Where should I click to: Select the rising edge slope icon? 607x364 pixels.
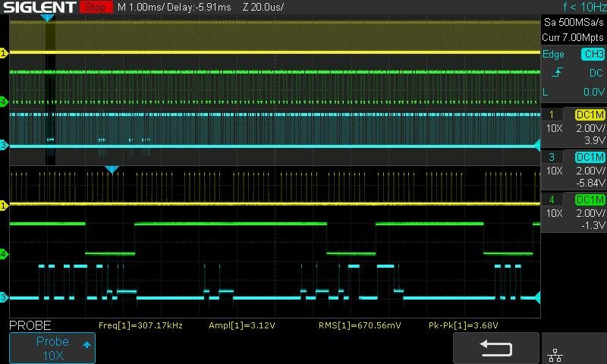(558, 73)
